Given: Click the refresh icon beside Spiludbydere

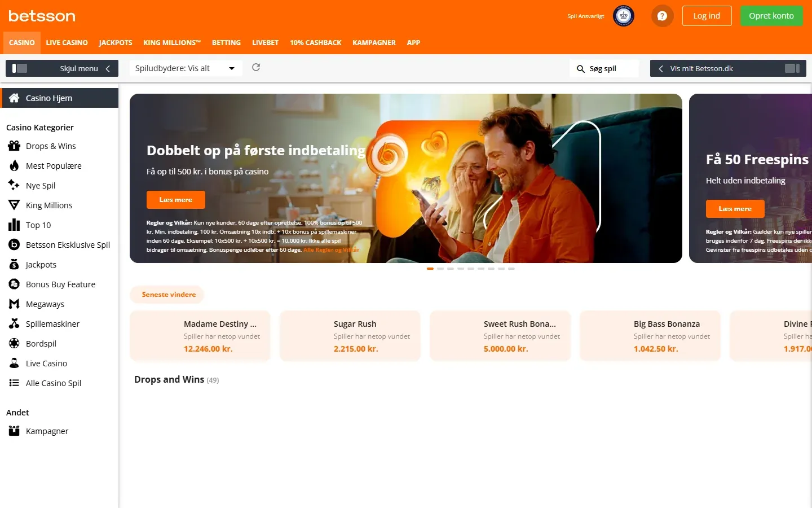Looking at the screenshot, I should pyautogui.click(x=256, y=67).
